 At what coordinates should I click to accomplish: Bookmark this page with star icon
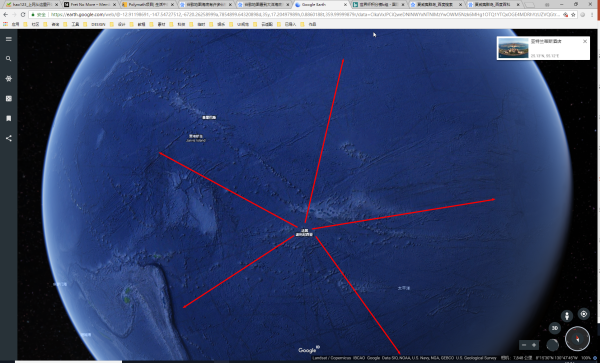[573, 15]
